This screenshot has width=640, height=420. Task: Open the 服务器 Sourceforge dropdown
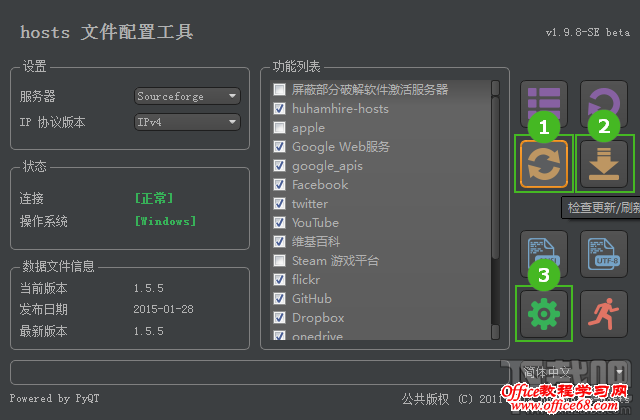click(187, 96)
